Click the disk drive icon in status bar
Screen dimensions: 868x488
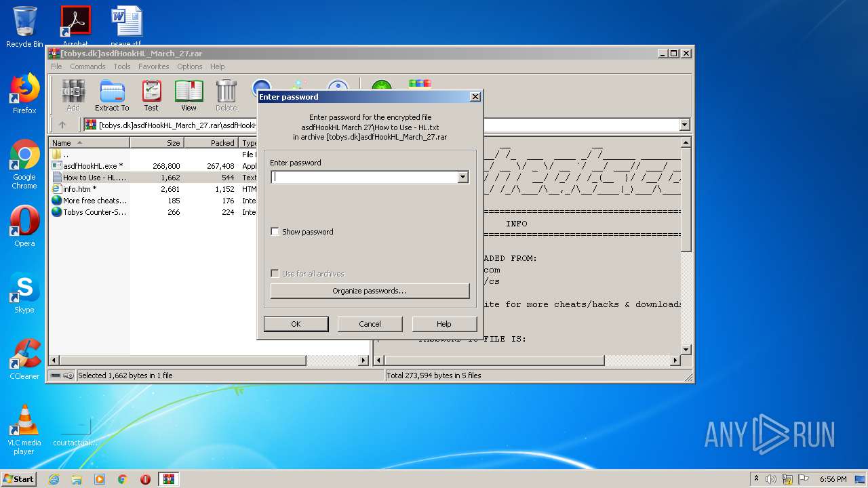coord(55,375)
